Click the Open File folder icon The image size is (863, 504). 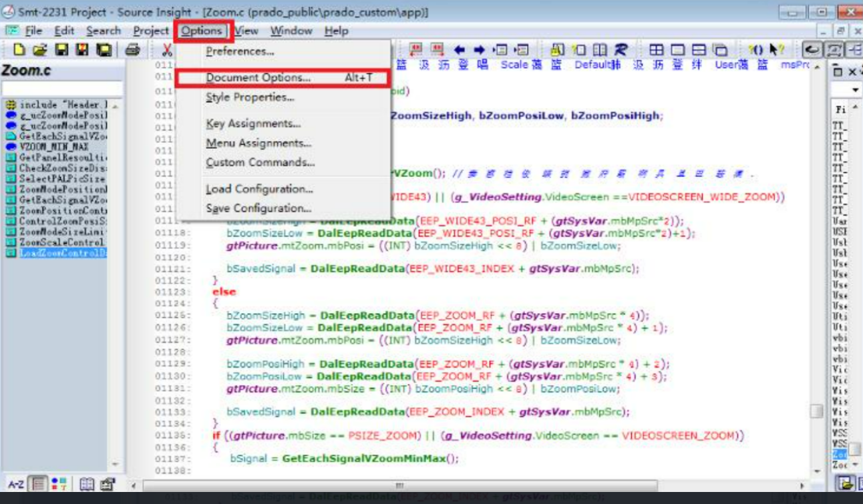tap(40, 49)
